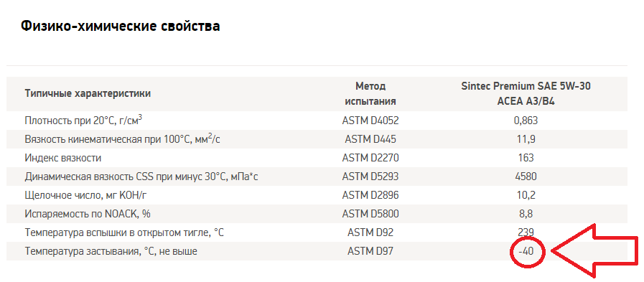Screen dimensions: 644x282
Task: Click the ASTM D5800 cell
Action: [x=370, y=214]
